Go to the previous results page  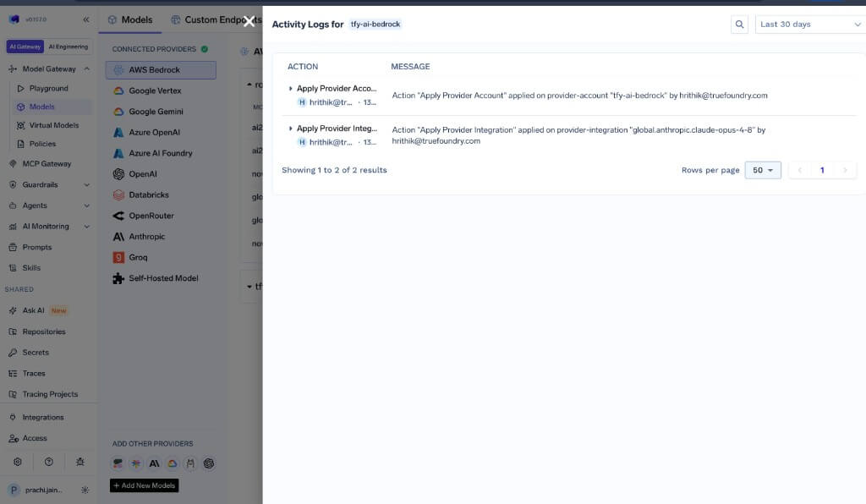(x=799, y=170)
